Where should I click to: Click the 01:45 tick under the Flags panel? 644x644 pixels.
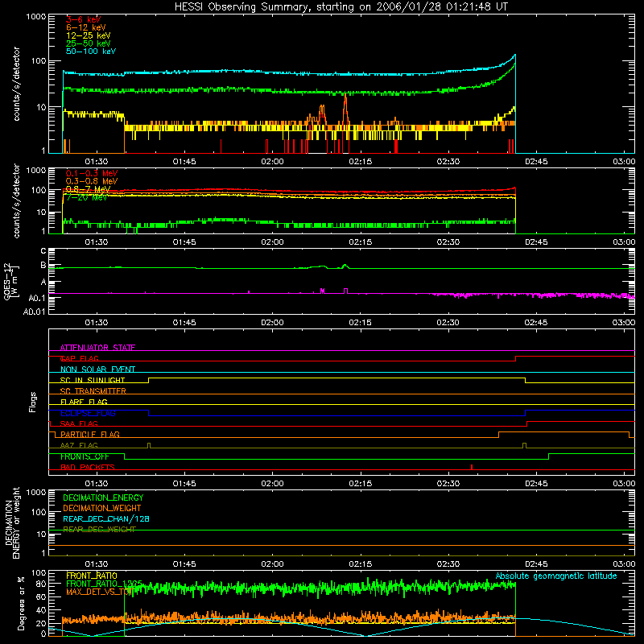click(x=184, y=484)
